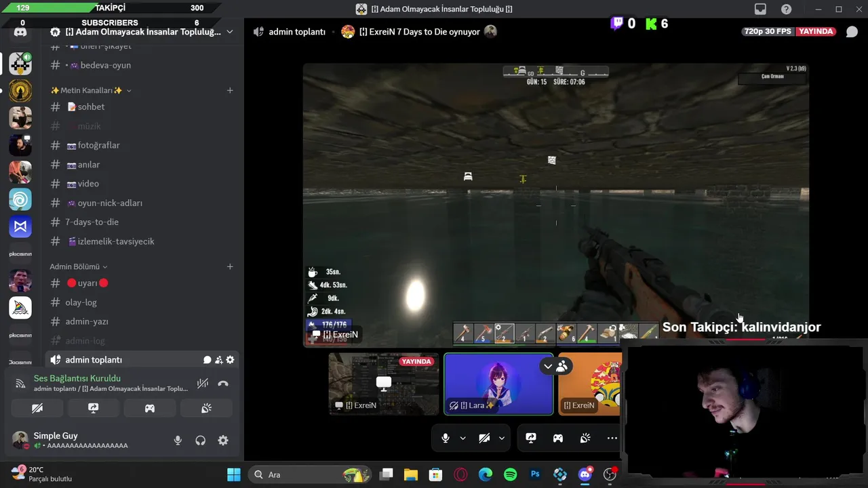Open the chess server icon in sidebar
This screenshot has width=868, height=488.
pyautogui.click(x=20, y=64)
